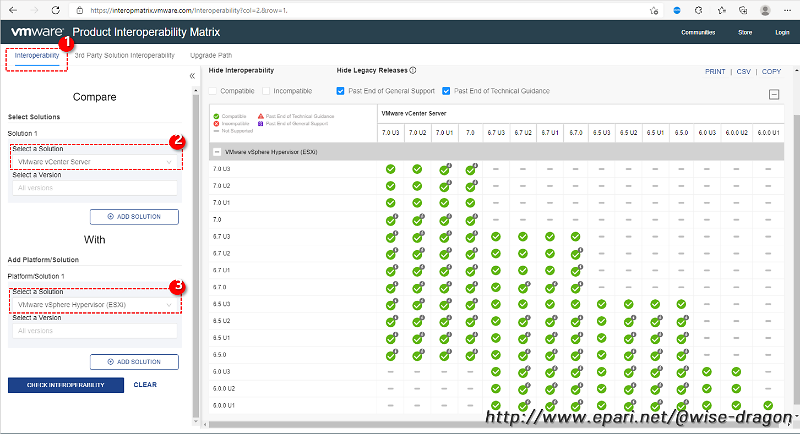Open the browser collections icon
The height and width of the screenshot is (434, 800).
[743, 10]
